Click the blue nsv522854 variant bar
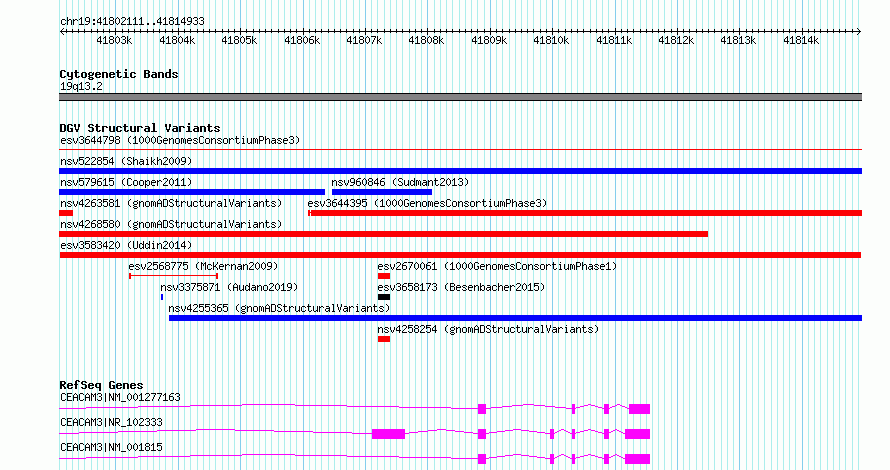Screen dimensions: 890x470 coord(460,171)
